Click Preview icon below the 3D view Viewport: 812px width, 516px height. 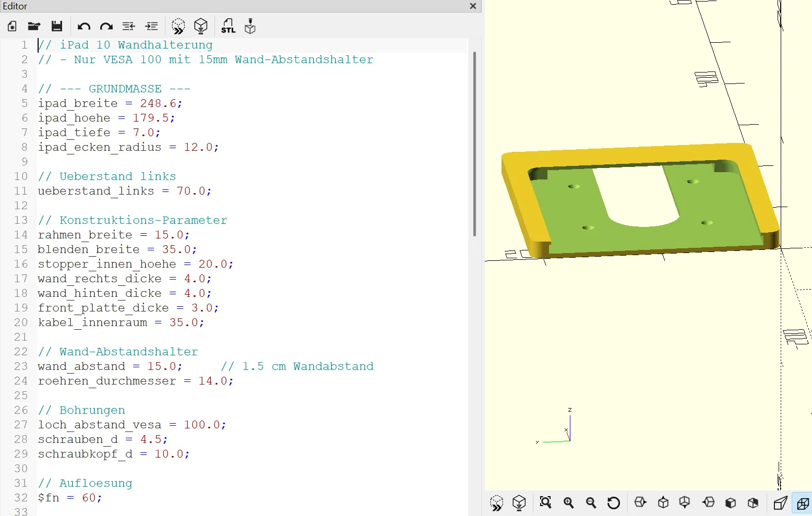(497, 503)
